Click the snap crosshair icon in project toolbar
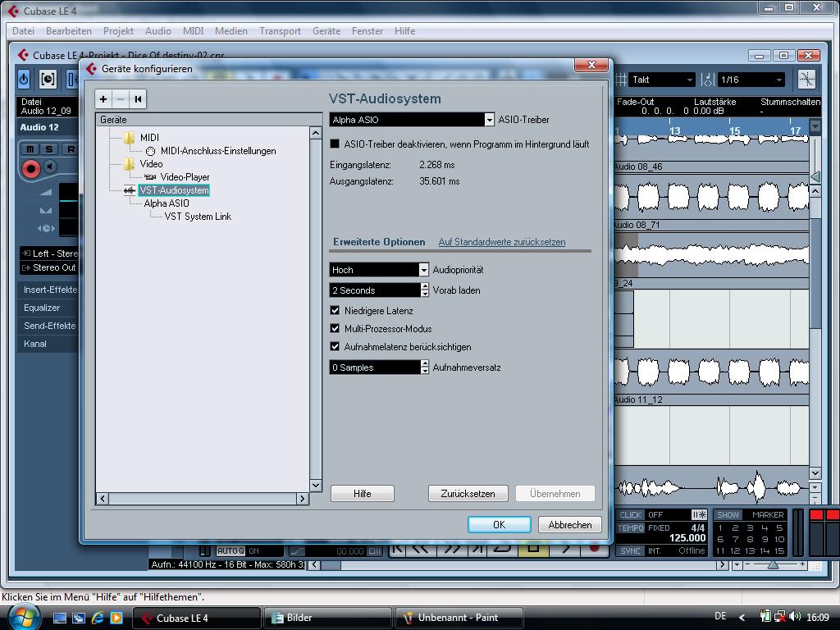Image resolution: width=840 pixels, height=630 pixels. 806,80
